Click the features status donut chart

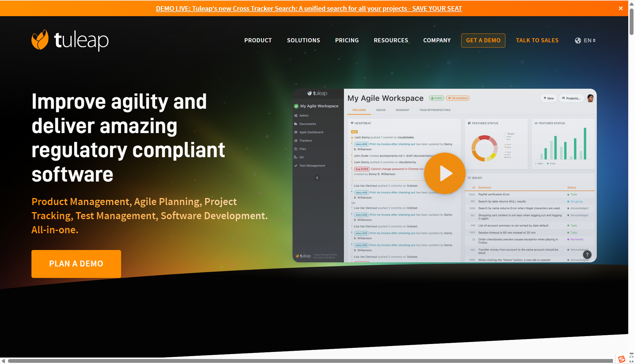tap(484, 148)
